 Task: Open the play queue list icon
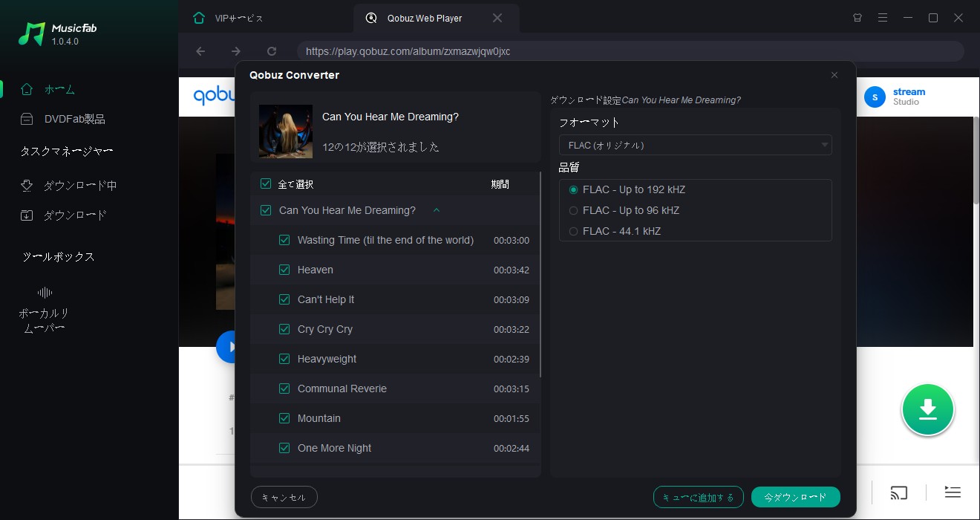tap(953, 492)
